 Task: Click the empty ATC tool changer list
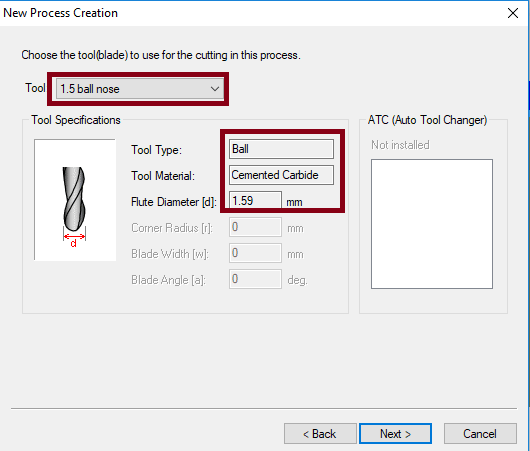432,224
